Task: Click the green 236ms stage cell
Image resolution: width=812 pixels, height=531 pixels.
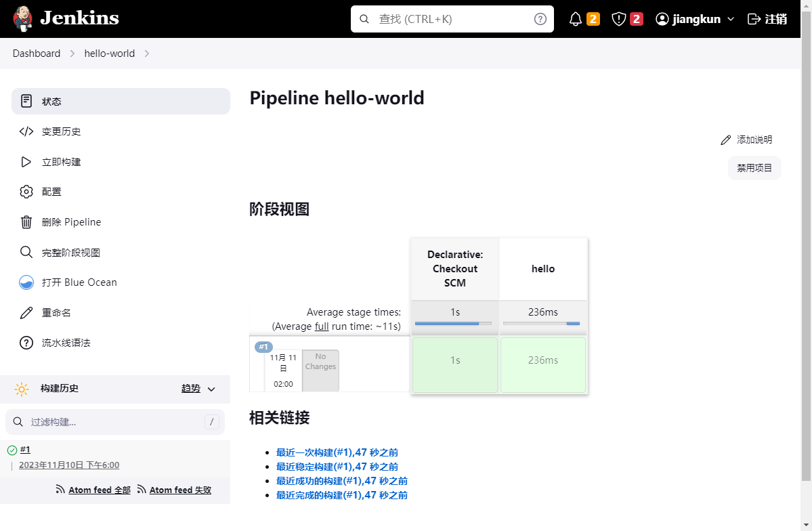Action: [543, 364]
